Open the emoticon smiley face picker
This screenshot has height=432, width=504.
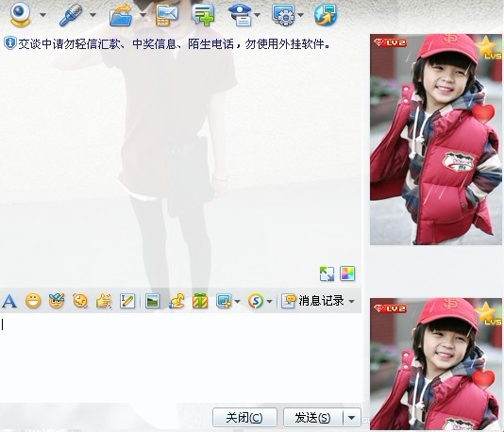[x=33, y=301]
